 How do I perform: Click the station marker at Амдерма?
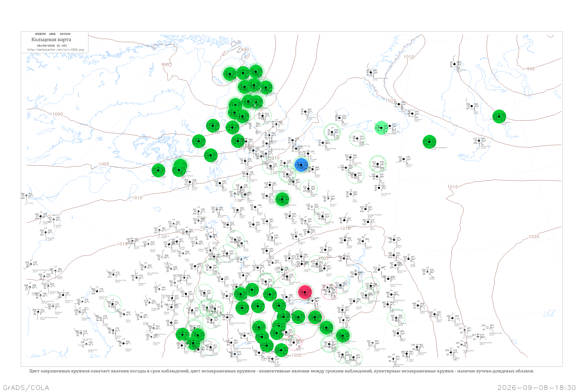[x=412, y=114]
